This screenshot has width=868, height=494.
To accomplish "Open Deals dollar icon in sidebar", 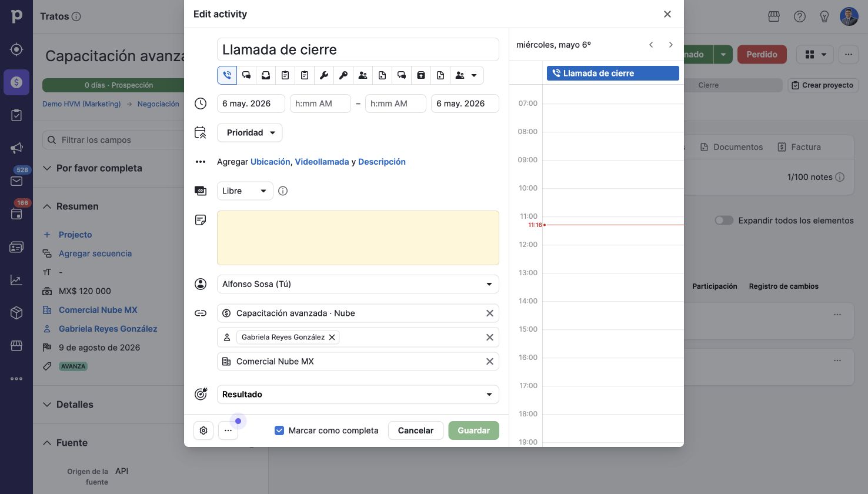I will 16,82.
